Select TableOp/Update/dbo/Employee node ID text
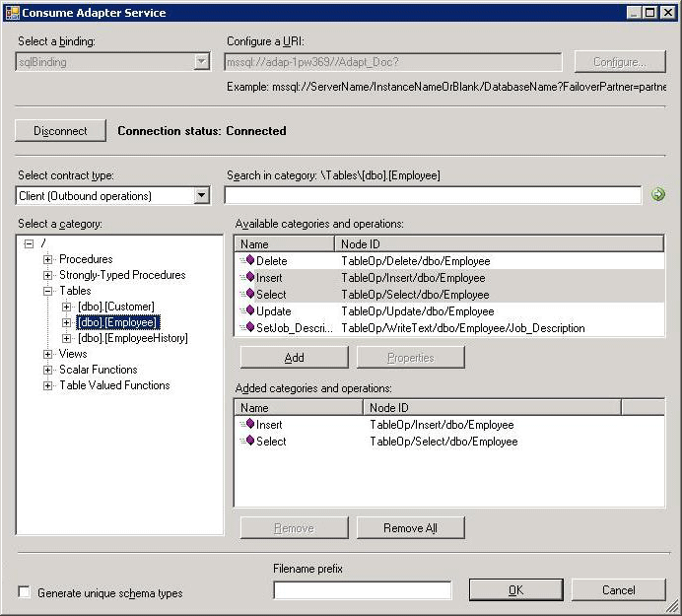This screenshot has width=682, height=616. [x=418, y=311]
